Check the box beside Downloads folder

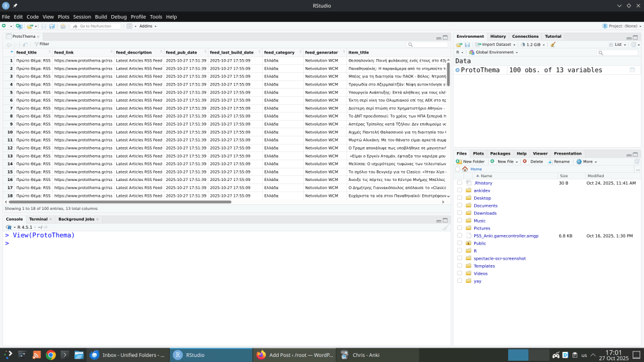[x=460, y=213]
